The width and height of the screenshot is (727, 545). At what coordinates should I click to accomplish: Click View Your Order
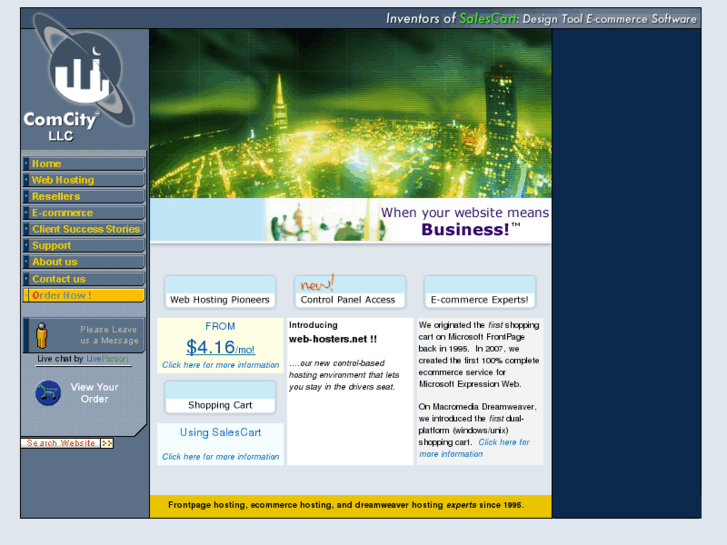click(94, 393)
